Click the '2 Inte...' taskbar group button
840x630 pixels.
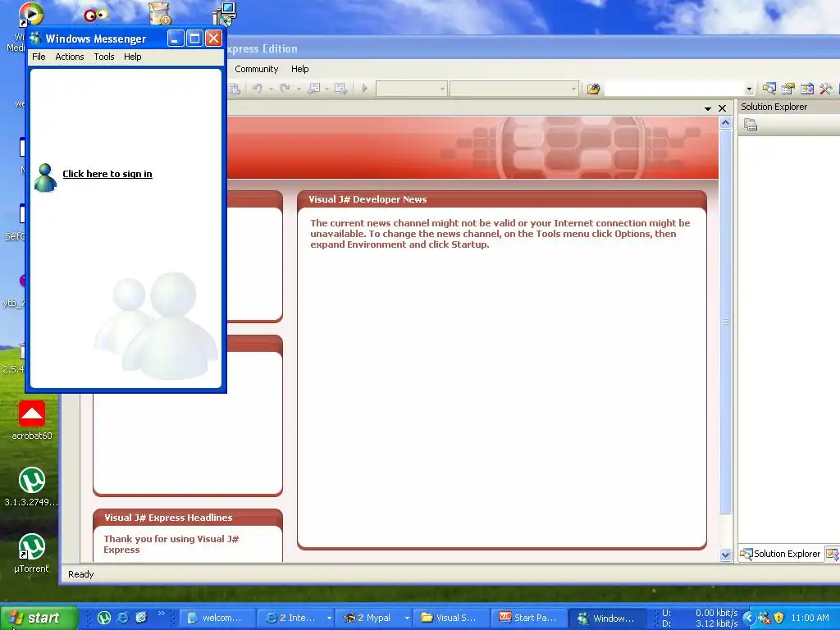tap(296, 618)
